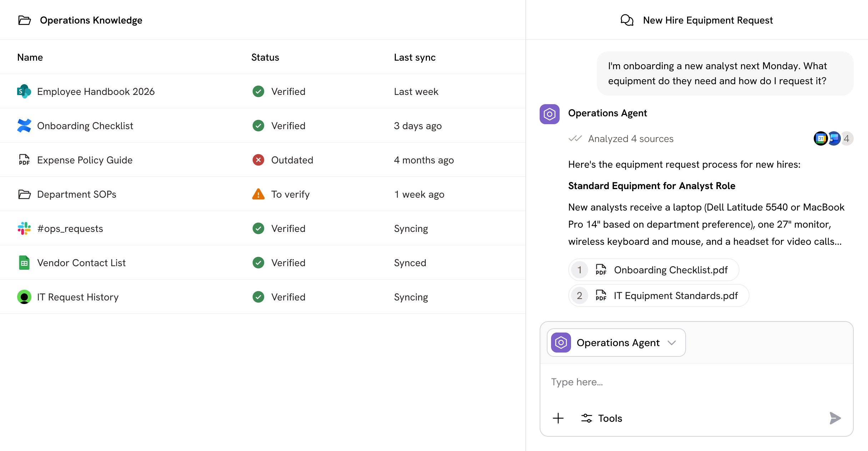Select the SharePoint icon beside Employee Handbook 2026
Viewport: 868px width, 451px height.
coord(24,91)
